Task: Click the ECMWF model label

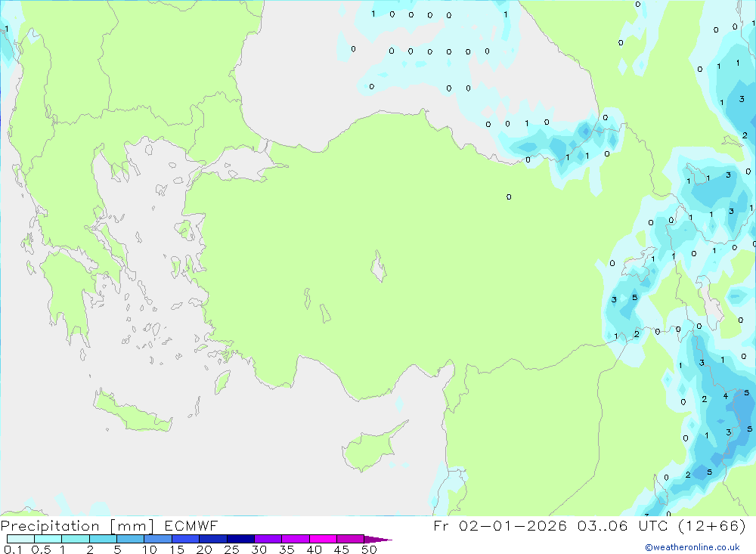Action: [191, 525]
